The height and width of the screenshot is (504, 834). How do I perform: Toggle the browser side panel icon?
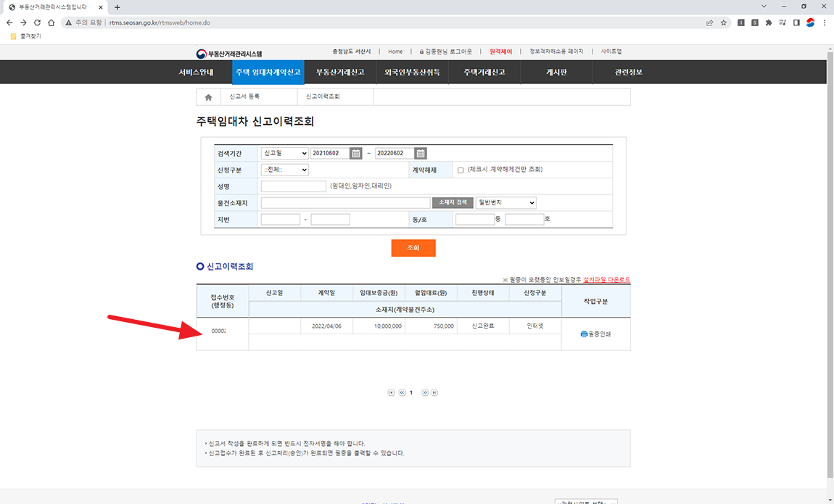click(796, 23)
